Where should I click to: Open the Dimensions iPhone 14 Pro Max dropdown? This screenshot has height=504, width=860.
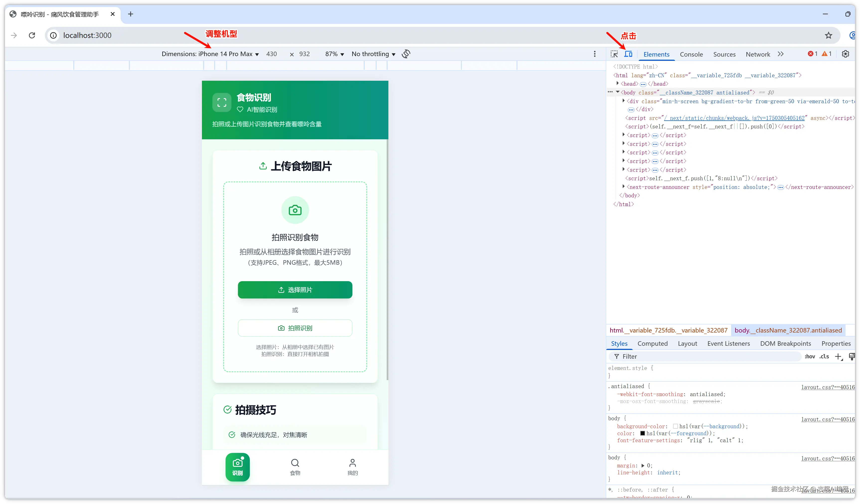pos(210,54)
